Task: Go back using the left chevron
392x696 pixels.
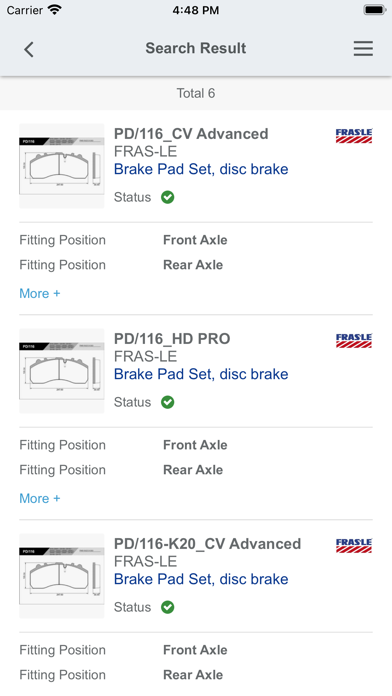Action: (29, 49)
